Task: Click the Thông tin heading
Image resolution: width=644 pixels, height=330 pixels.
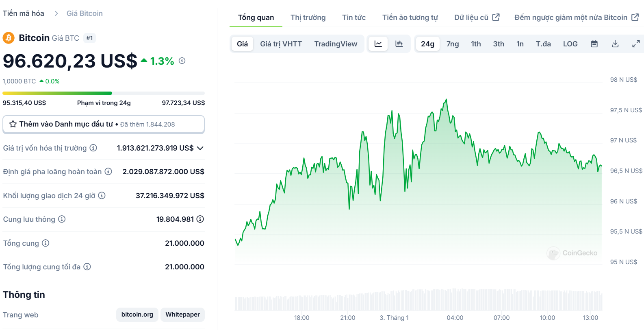Action: pos(24,295)
